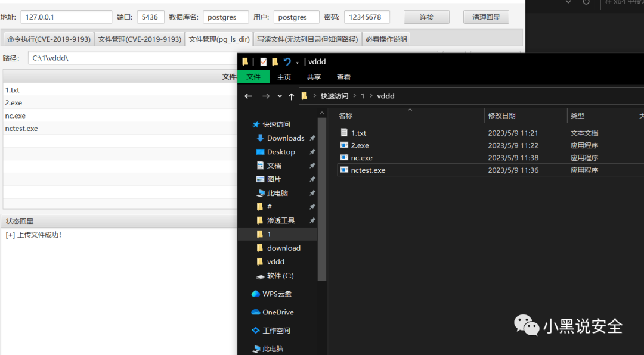
Task: Click the 路径 field showing C:\1\vddd\
Action: tap(132, 58)
